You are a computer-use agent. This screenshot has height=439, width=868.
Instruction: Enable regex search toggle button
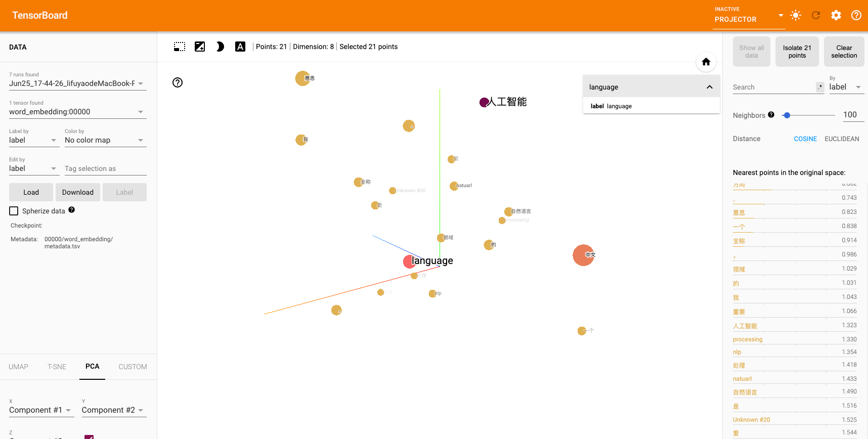pyautogui.click(x=820, y=87)
